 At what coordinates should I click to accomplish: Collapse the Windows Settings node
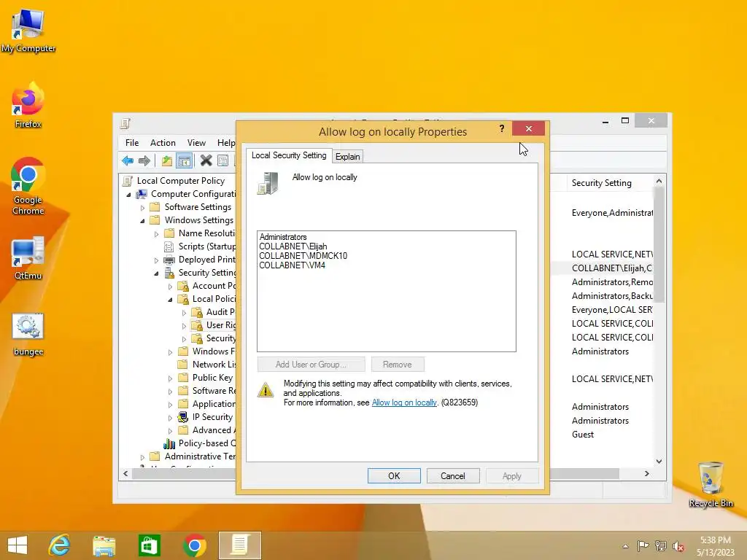point(142,220)
